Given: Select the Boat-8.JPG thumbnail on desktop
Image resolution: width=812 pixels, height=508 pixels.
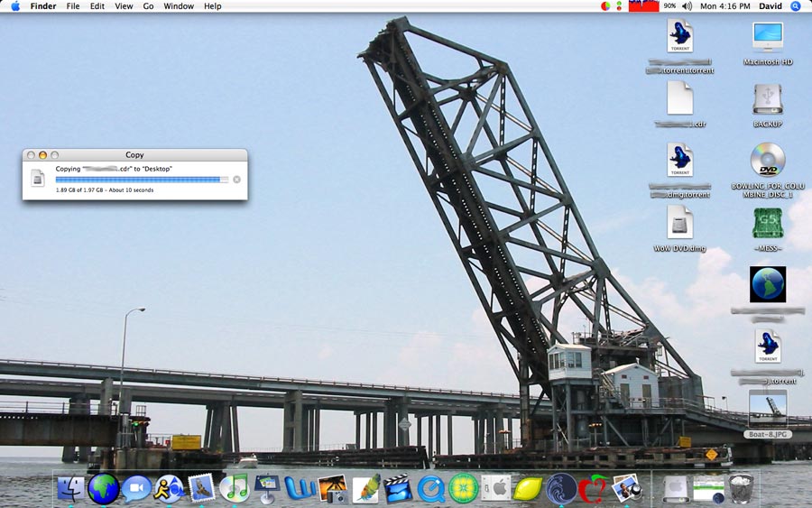Looking at the screenshot, I should (x=768, y=408).
